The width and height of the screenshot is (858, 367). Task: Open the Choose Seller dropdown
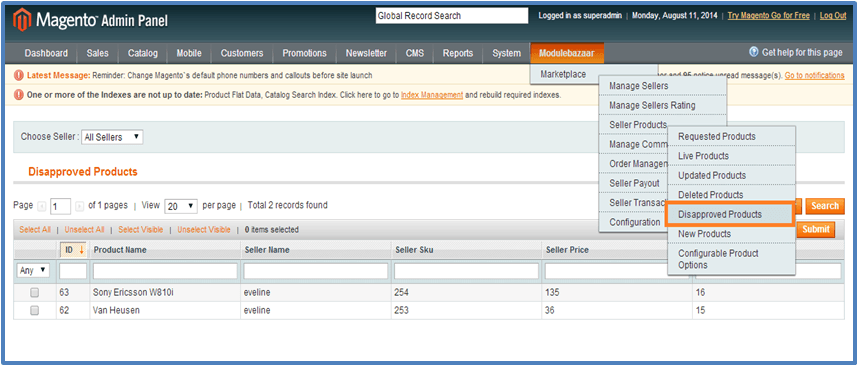[x=112, y=137]
